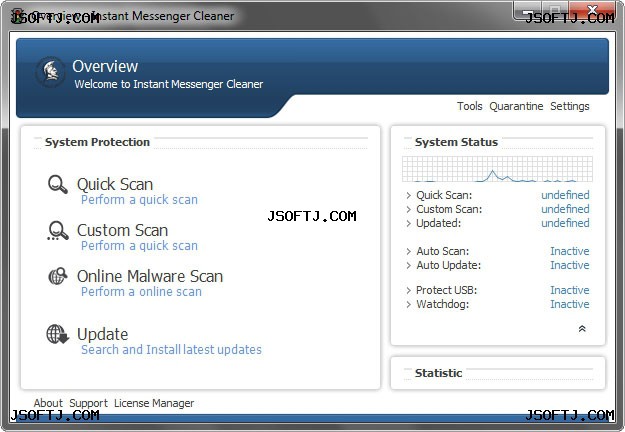625x432 pixels.
Task: Toggle Auto Update Inactive status
Action: (570, 265)
